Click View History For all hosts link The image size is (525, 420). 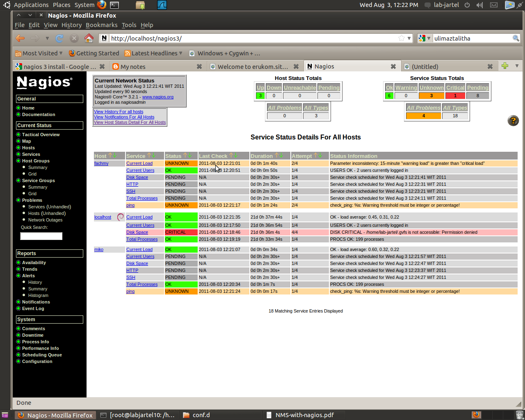[x=119, y=112]
